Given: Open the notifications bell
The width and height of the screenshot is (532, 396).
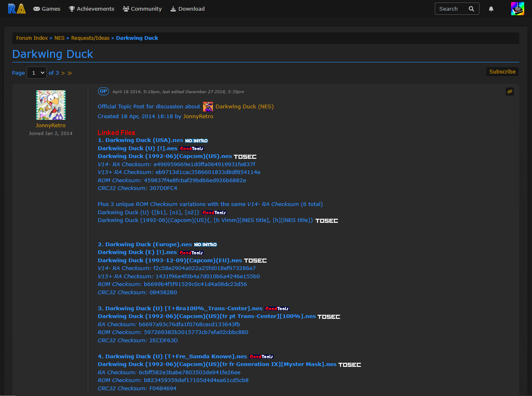Looking at the screenshot, I should (491, 9).
